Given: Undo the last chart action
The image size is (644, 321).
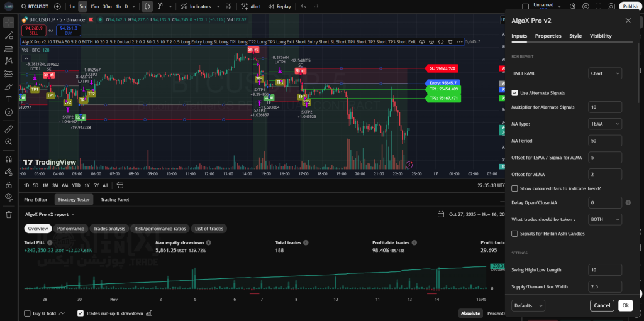Looking at the screenshot, I should [x=304, y=6].
